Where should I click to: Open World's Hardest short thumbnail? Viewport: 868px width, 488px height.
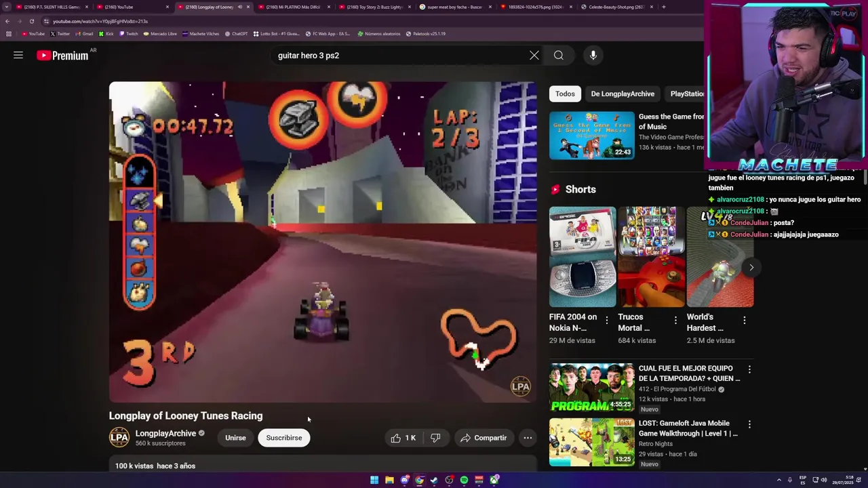click(x=720, y=257)
